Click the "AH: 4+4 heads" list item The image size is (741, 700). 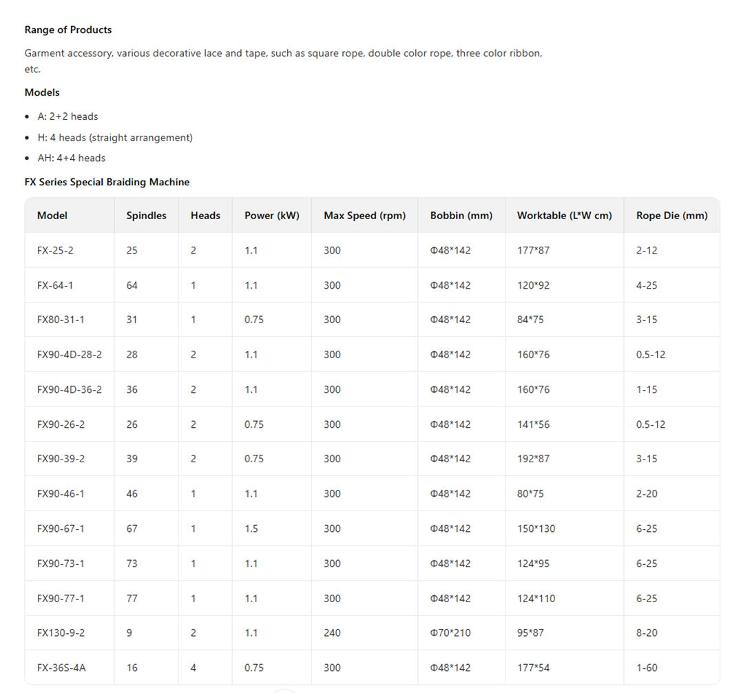tap(72, 158)
